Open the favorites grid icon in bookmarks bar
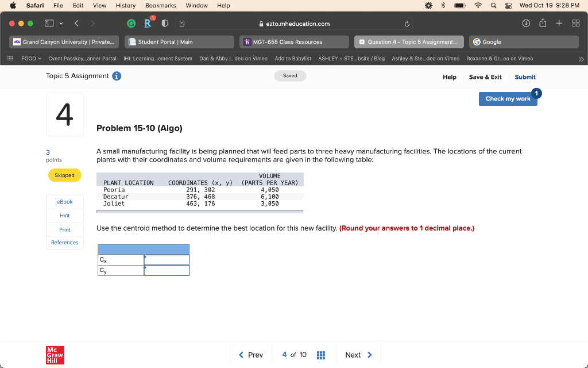The width and height of the screenshot is (588, 368). (x=10, y=59)
